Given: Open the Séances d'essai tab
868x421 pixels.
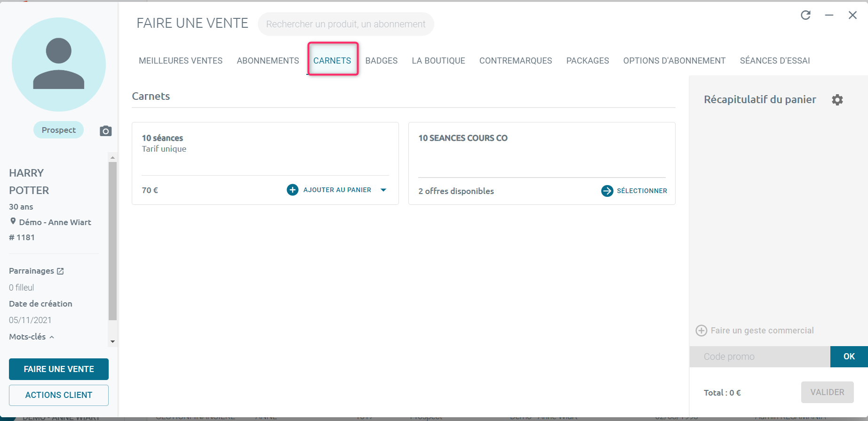Looking at the screenshot, I should pyautogui.click(x=775, y=61).
